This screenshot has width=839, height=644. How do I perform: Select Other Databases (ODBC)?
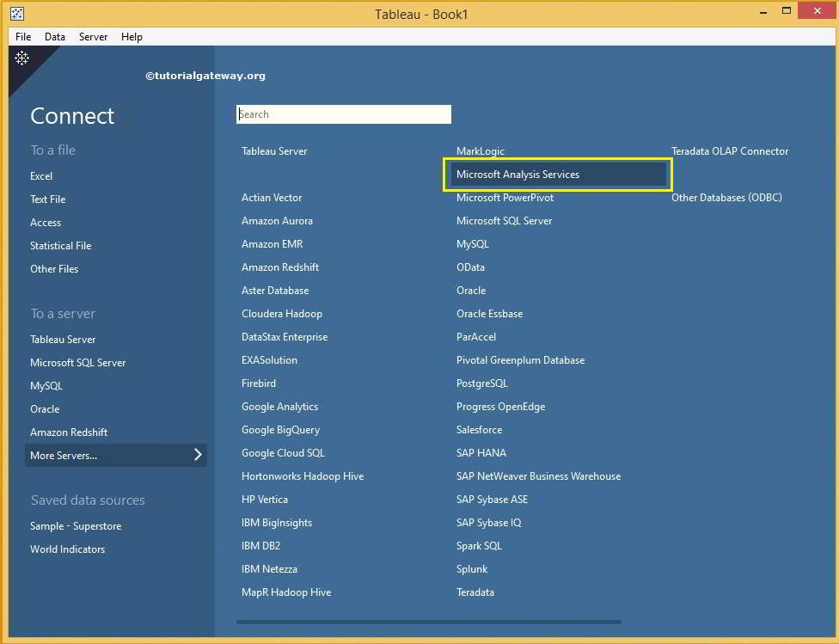coord(725,197)
